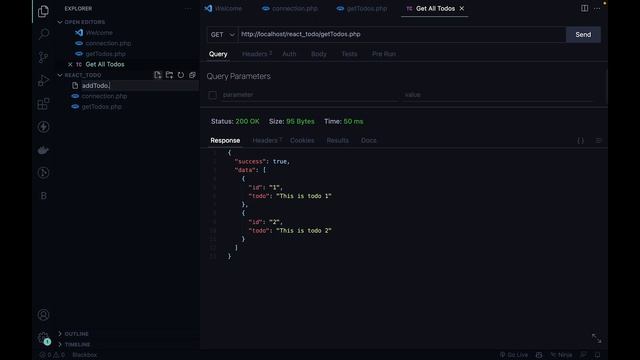Refresh the explorer file tree

point(181,75)
